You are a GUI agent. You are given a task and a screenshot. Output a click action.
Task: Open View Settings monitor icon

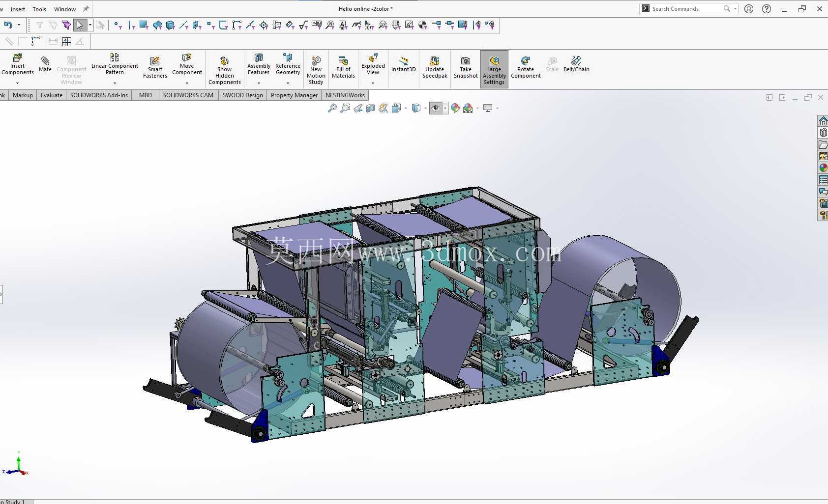488,108
